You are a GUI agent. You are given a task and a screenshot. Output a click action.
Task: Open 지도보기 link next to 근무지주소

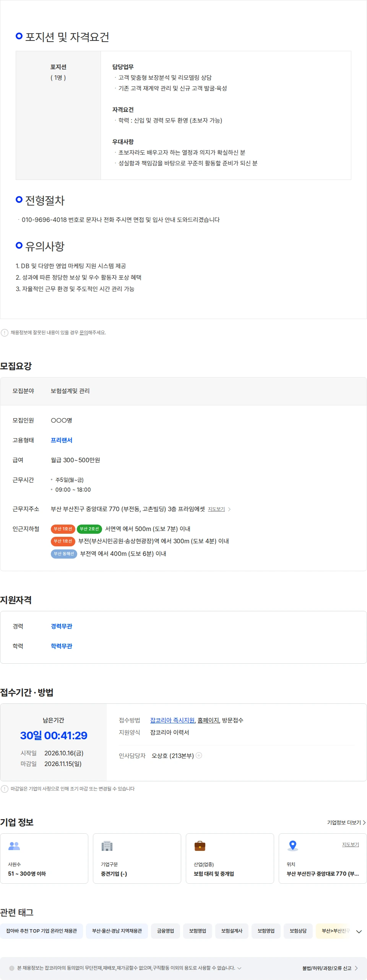(x=216, y=509)
